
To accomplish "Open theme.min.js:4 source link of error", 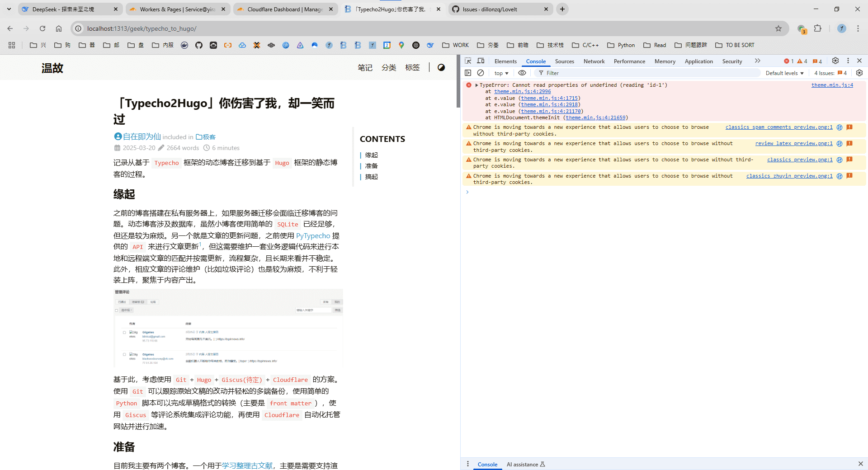I will [832, 85].
